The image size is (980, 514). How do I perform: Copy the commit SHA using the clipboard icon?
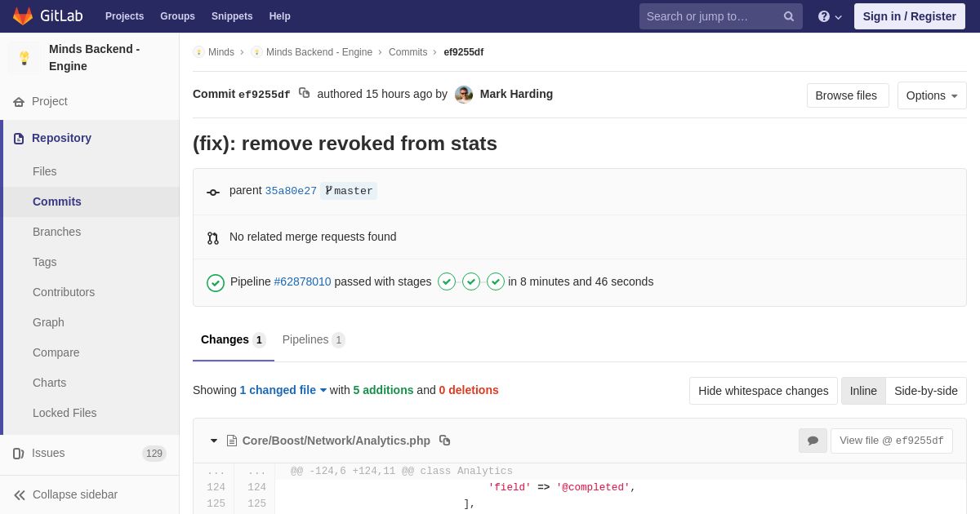click(x=304, y=93)
